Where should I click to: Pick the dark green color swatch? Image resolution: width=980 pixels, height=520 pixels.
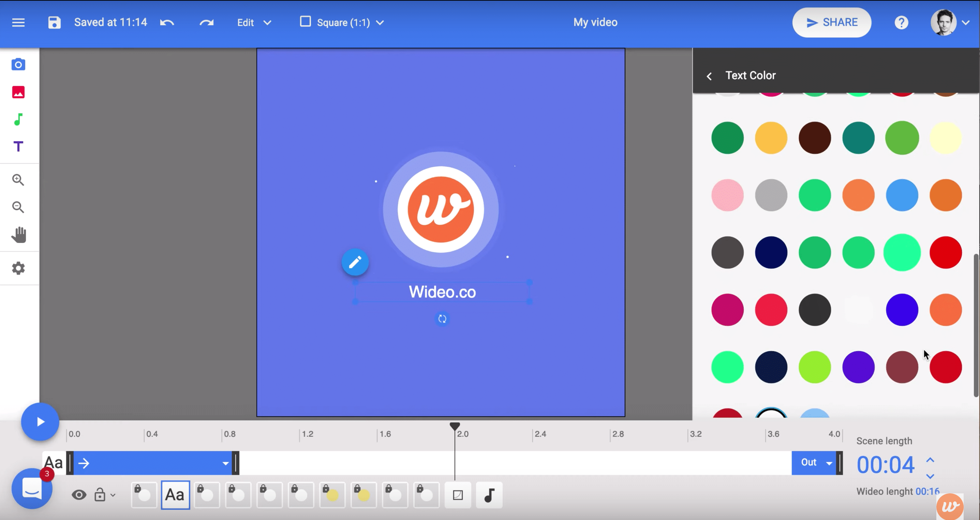coord(727,138)
